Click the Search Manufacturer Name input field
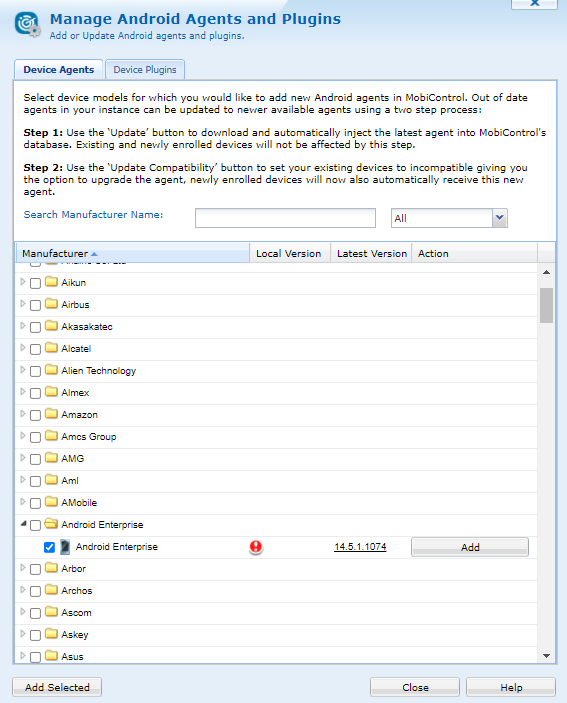 285,218
